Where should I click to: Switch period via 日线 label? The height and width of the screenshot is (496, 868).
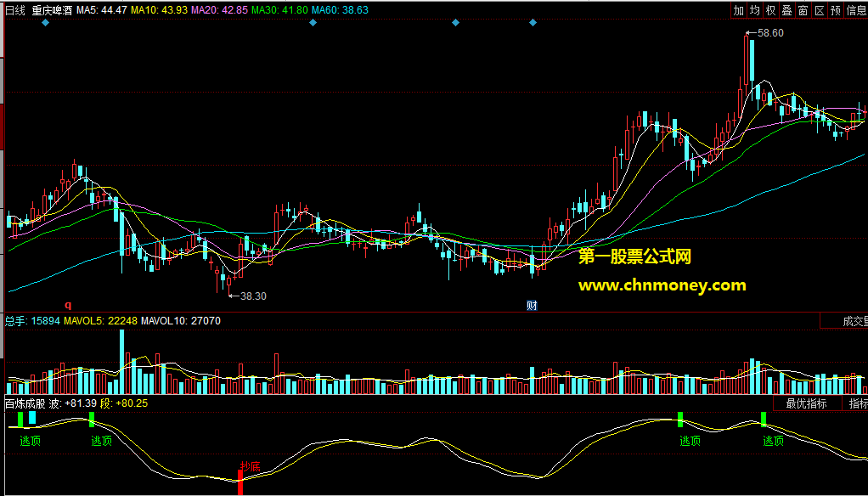[15, 10]
